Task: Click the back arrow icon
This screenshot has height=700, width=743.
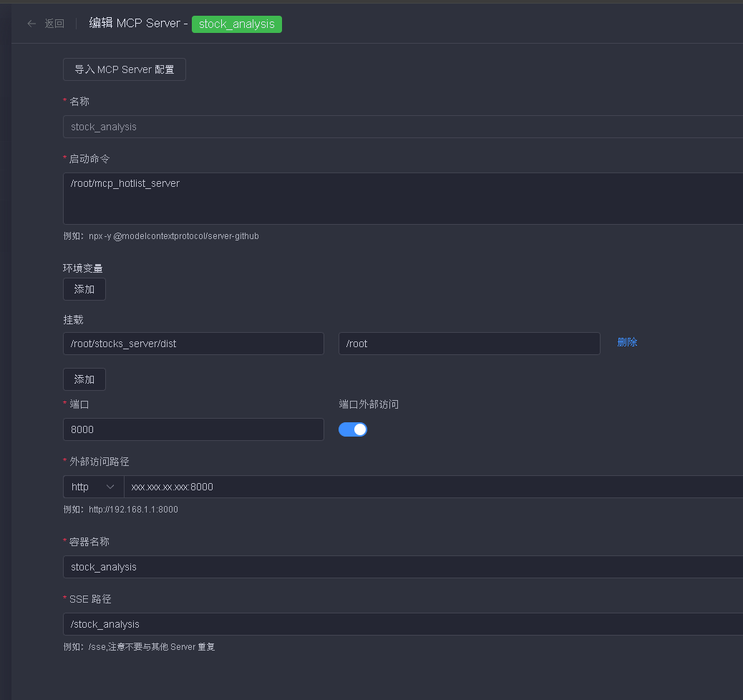Action: point(31,24)
